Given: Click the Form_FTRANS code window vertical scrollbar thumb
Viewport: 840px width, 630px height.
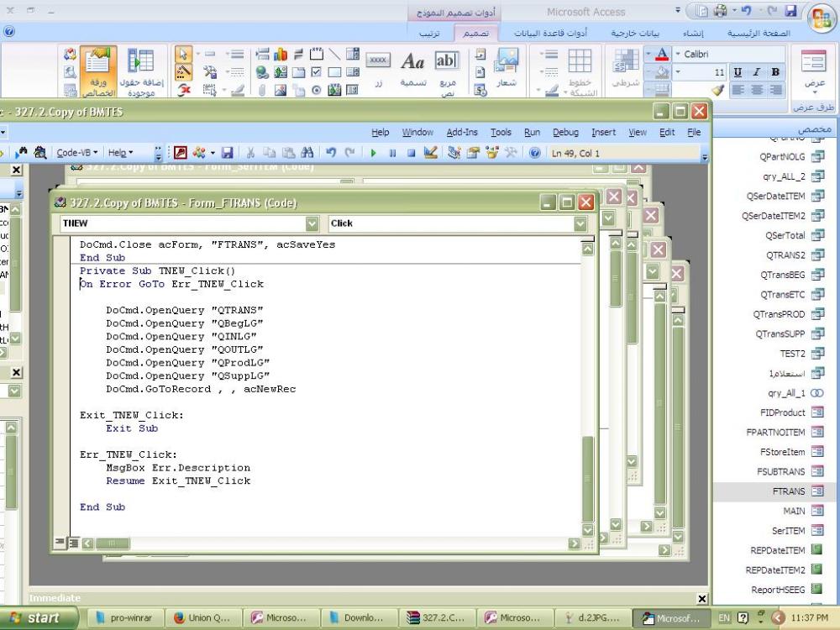Looking at the screenshot, I should pos(588,479).
